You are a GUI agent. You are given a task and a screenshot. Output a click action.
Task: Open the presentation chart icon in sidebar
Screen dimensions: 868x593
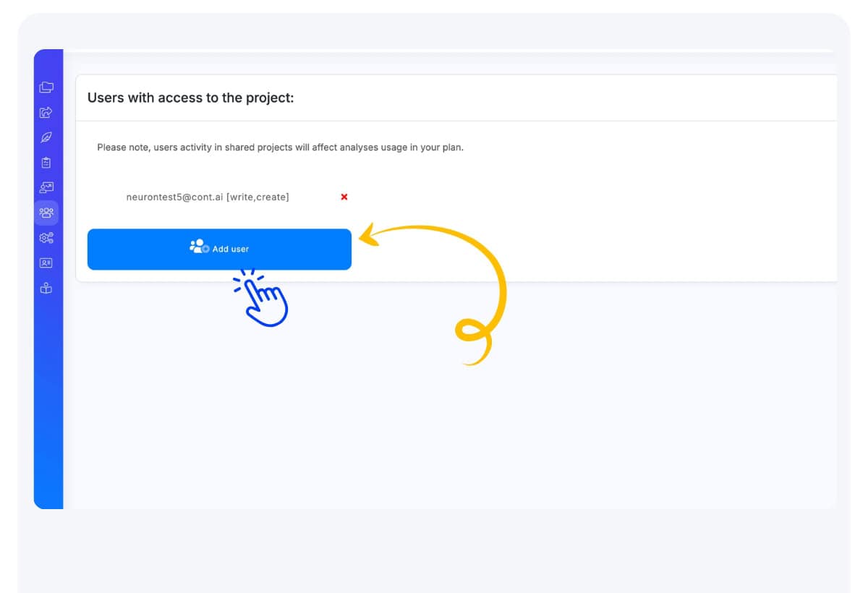[46, 187]
